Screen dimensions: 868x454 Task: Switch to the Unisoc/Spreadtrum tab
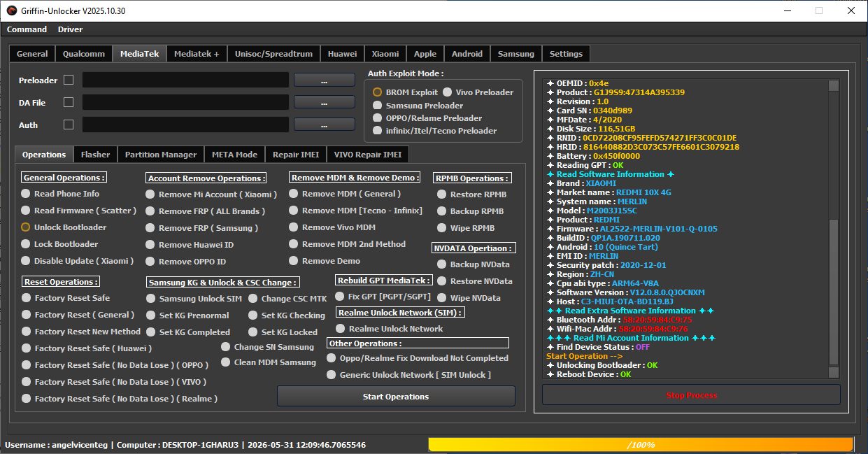(274, 54)
